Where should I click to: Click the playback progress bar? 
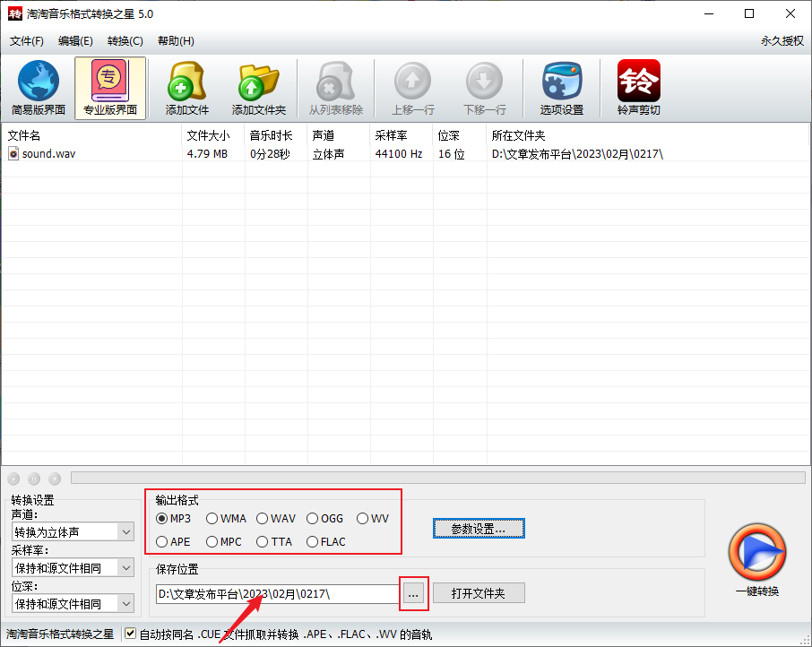438,478
